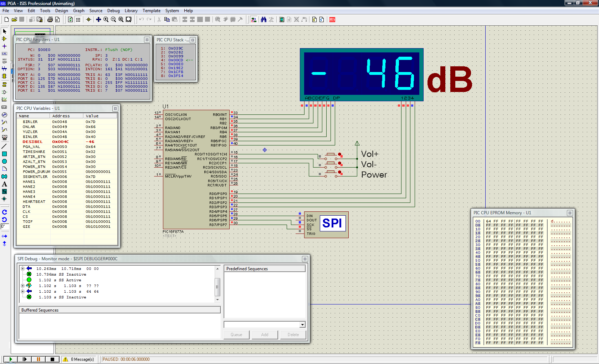Click the Print icon in toolbar
This screenshot has width=599, height=364.
50,20
